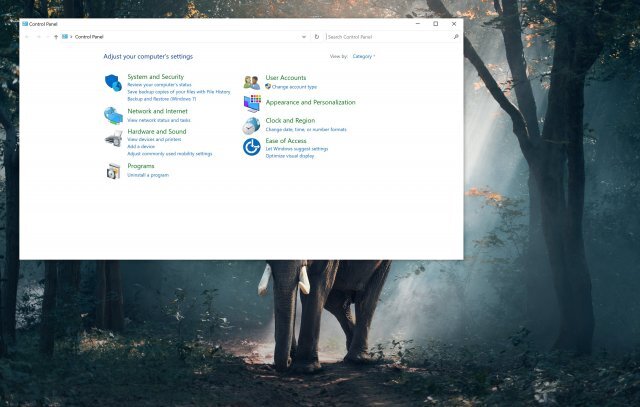Open the User Accounts people icon
The height and width of the screenshot is (407, 640).
(x=252, y=82)
